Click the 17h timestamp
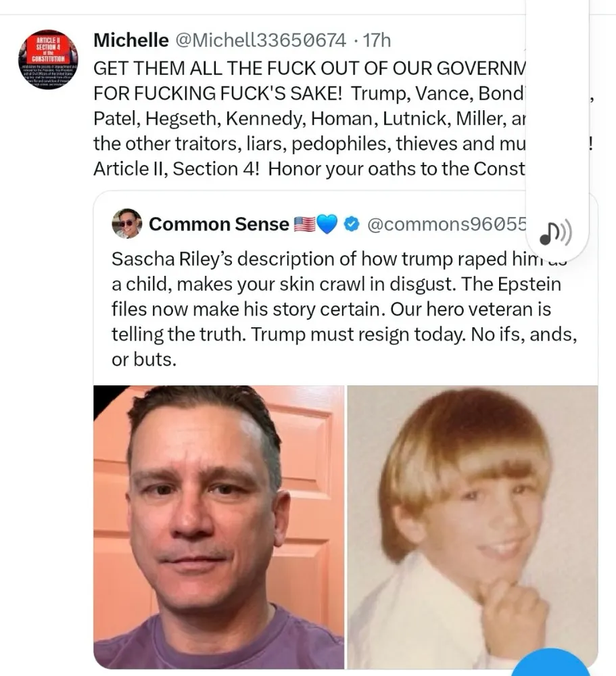Image resolution: width=616 pixels, height=676 pixels. point(377,41)
